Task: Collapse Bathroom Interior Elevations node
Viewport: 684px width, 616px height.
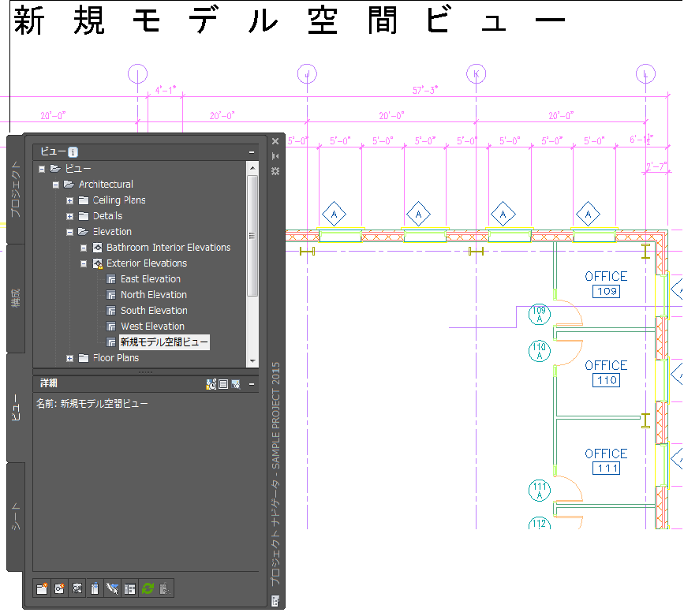Action: click(x=84, y=248)
